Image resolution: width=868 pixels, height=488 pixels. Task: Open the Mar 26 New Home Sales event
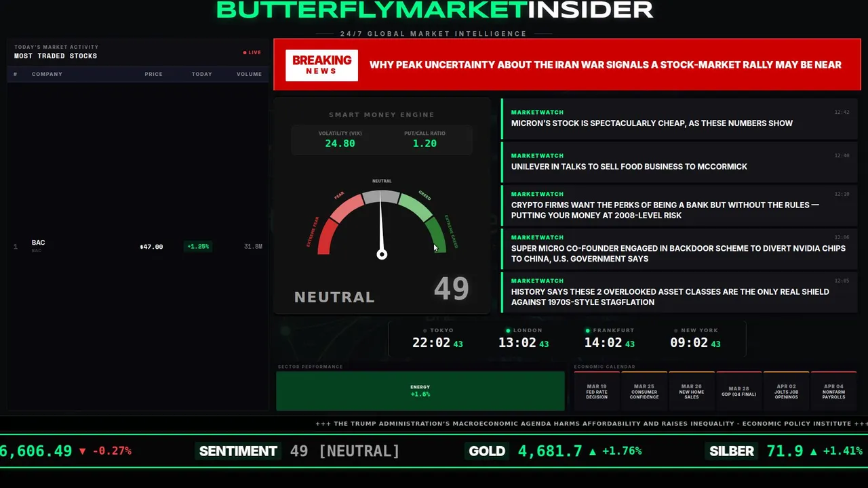[692, 391]
